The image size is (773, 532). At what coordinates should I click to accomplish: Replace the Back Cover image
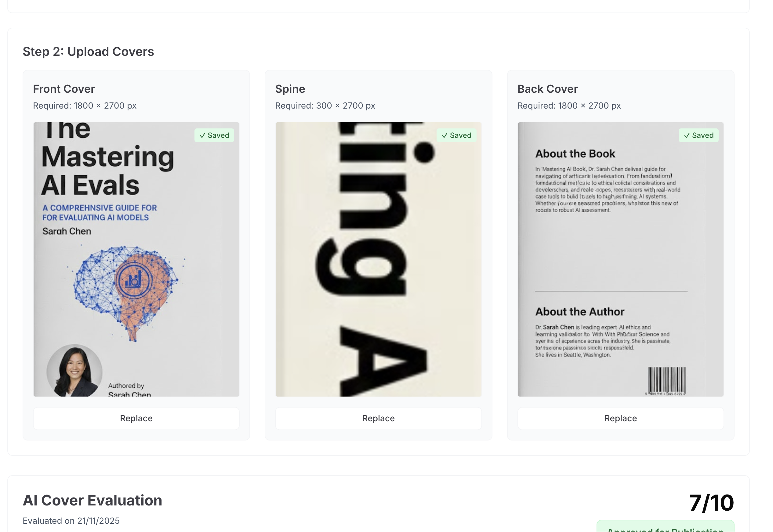click(x=620, y=418)
